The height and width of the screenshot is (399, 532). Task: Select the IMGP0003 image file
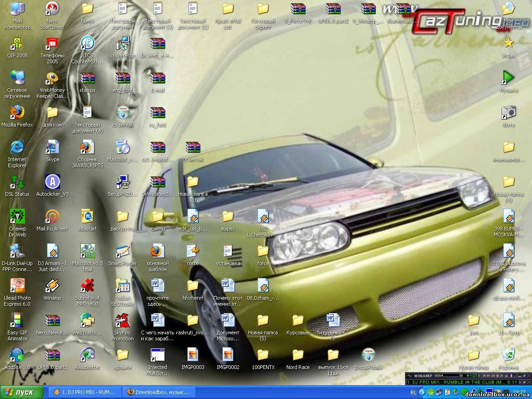tap(193, 359)
